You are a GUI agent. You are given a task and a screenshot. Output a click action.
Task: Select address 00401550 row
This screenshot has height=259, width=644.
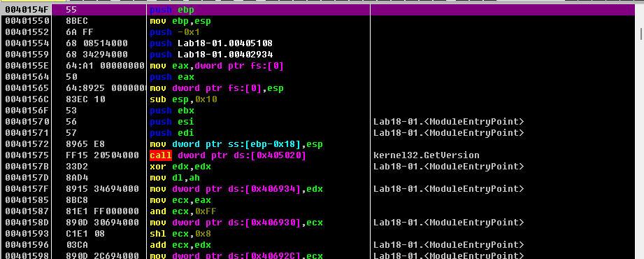pyautogui.click(x=27, y=21)
